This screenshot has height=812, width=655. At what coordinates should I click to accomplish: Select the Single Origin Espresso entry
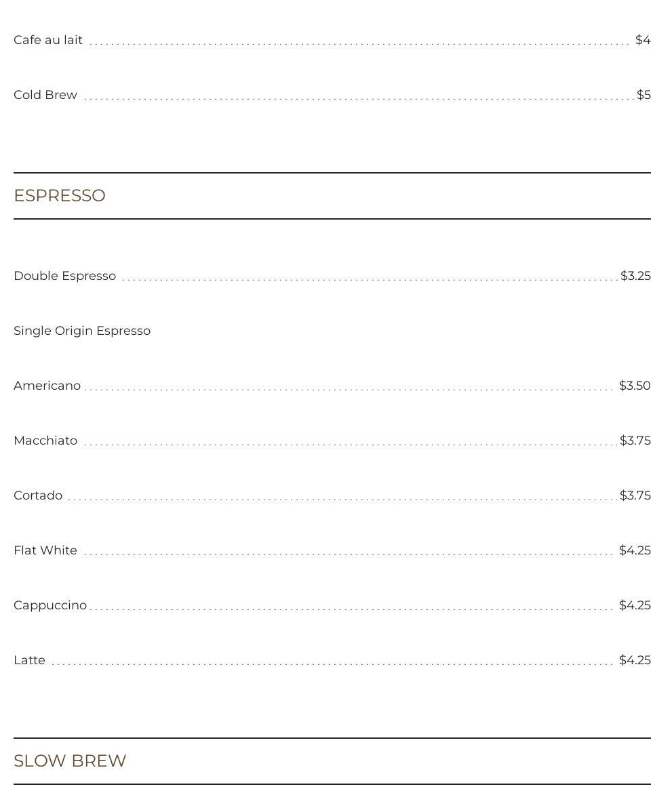click(82, 331)
